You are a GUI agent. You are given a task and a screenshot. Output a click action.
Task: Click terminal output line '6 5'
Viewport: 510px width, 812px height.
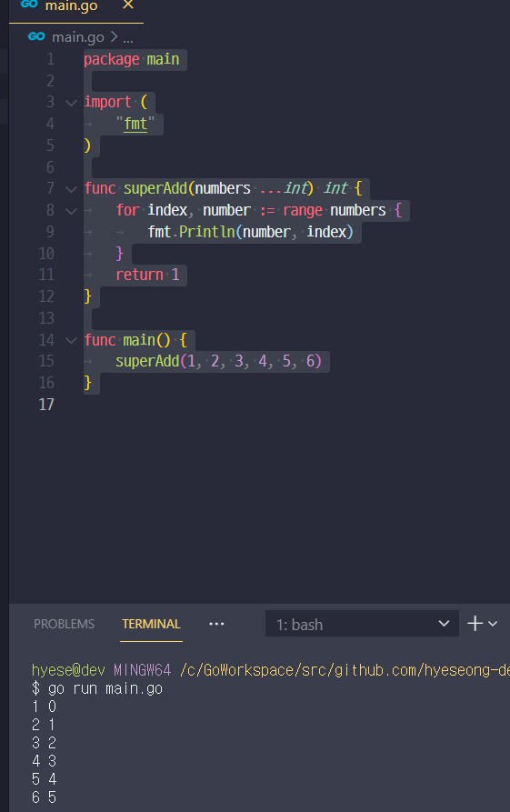click(44, 797)
